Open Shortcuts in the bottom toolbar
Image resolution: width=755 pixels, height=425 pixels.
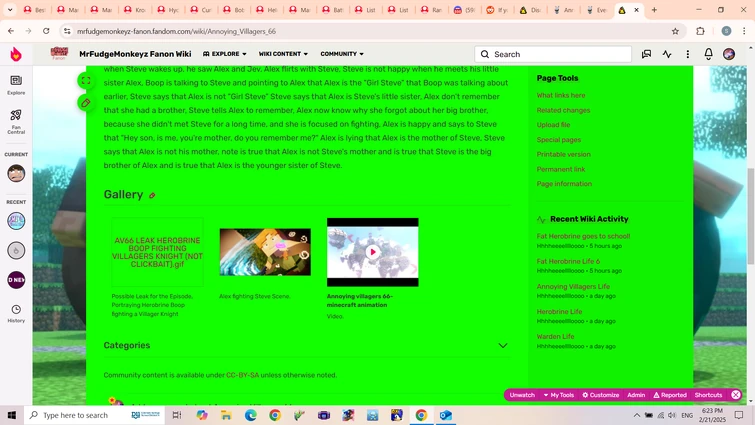pyautogui.click(x=708, y=395)
